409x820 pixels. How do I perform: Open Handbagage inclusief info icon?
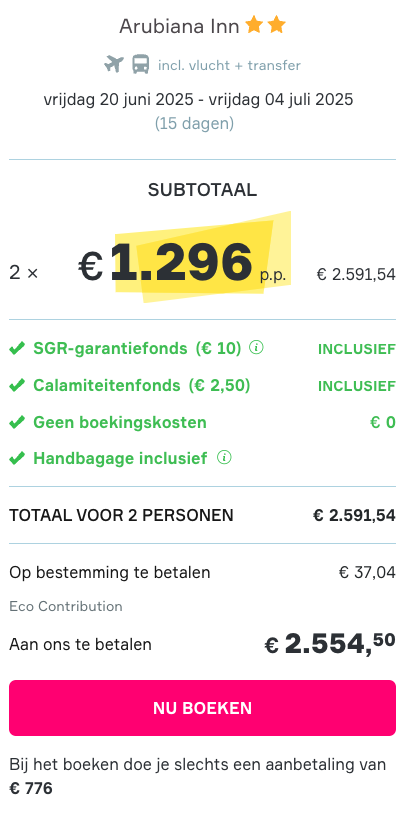(x=224, y=458)
